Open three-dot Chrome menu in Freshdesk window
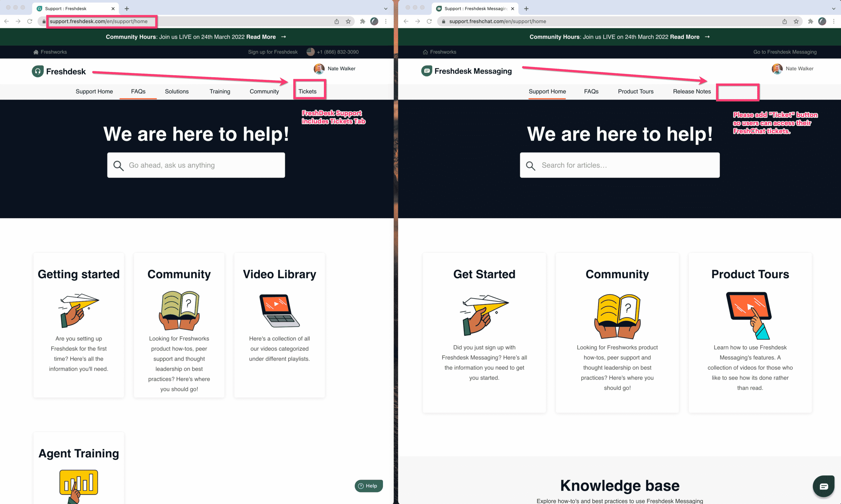841x504 pixels. click(386, 21)
